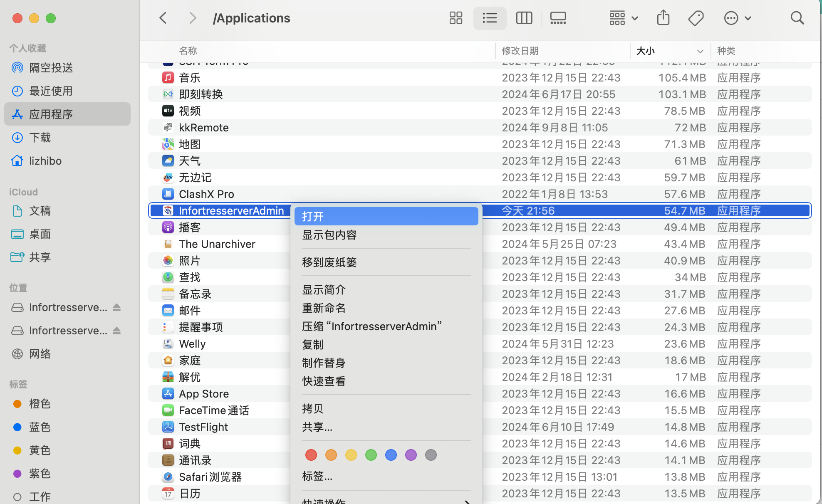Image resolution: width=822 pixels, height=504 pixels.
Task: Select the ClashX Pro application row
Action: (x=206, y=194)
